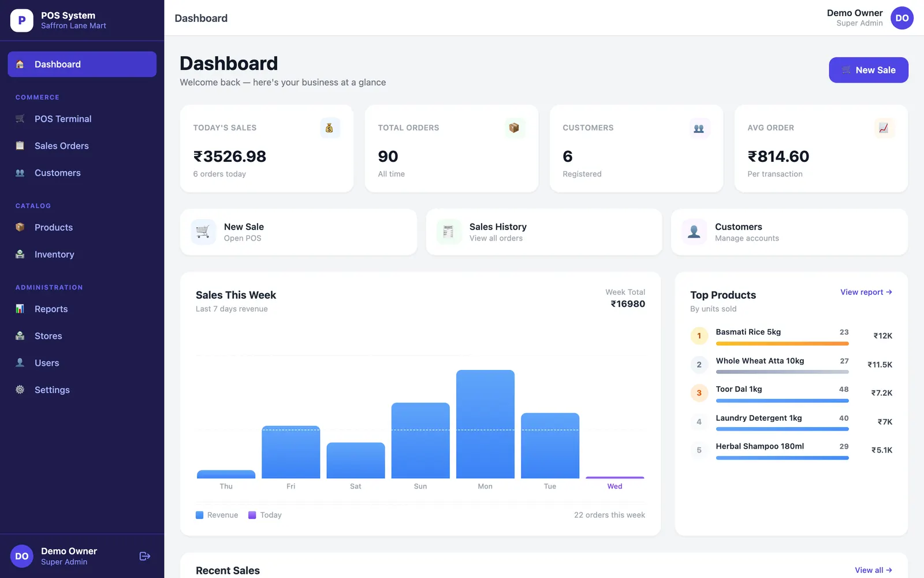Click Herbal Shampoo 180ml product row

(x=791, y=450)
